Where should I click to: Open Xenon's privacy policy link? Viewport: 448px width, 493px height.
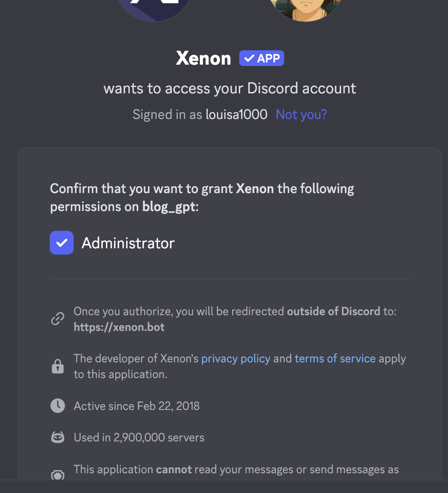(x=236, y=359)
